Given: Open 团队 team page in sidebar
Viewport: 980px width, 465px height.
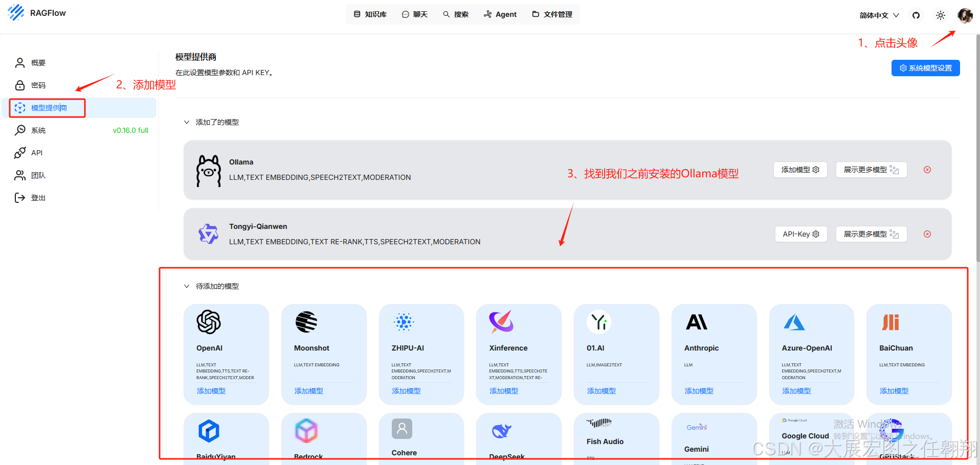Looking at the screenshot, I should point(79,175).
